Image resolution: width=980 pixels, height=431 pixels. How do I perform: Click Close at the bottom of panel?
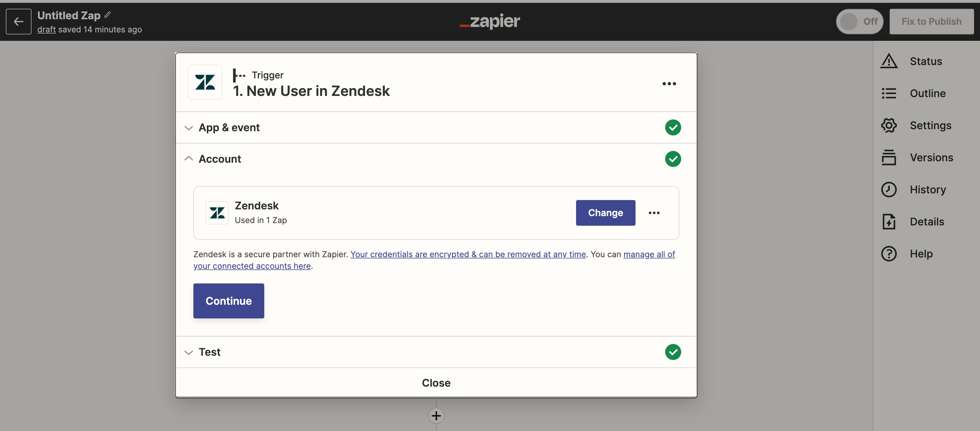[436, 383]
